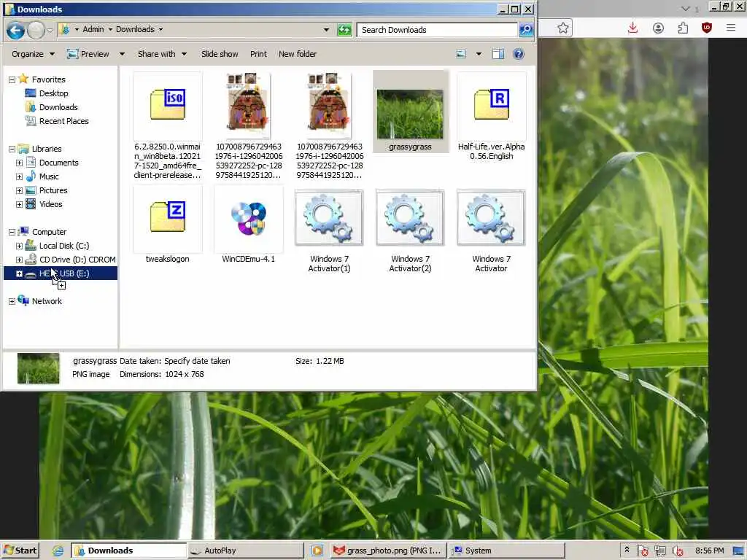747x560 pixels.
Task: Open the Preview dropdown arrow
Action: [122, 54]
